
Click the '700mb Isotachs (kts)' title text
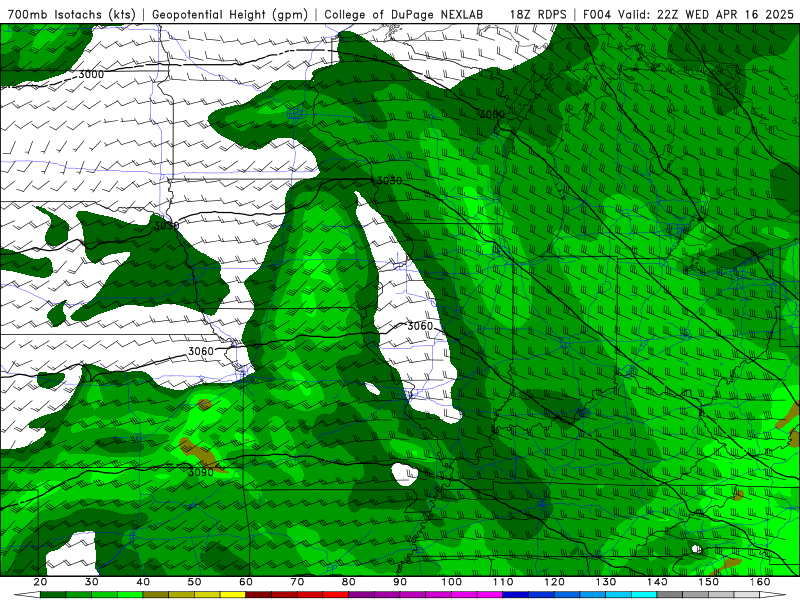point(71,14)
